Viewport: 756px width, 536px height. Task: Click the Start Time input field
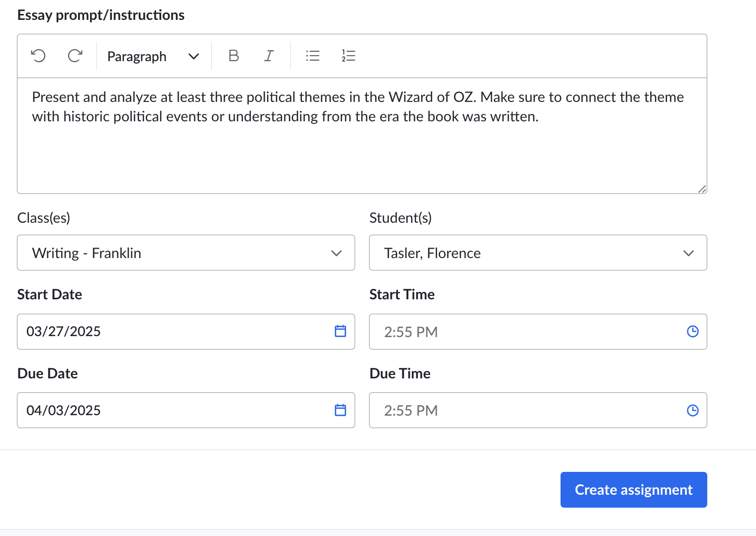tap(538, 332)
